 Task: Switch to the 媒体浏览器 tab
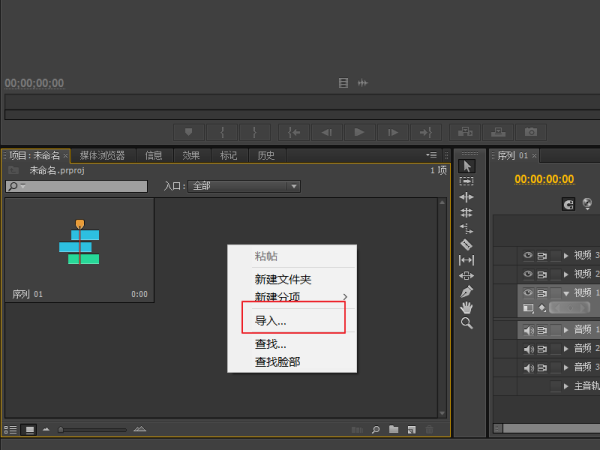tap(103, 155)
